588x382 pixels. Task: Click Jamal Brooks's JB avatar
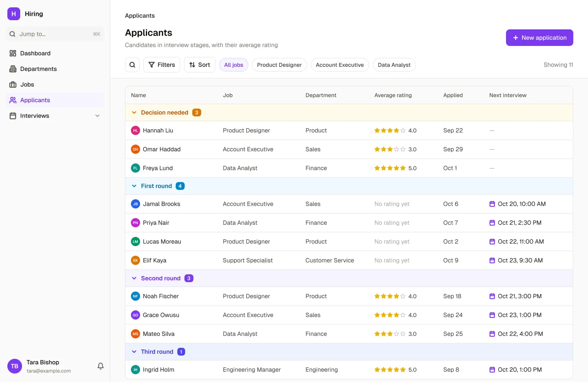click(136, 204)
